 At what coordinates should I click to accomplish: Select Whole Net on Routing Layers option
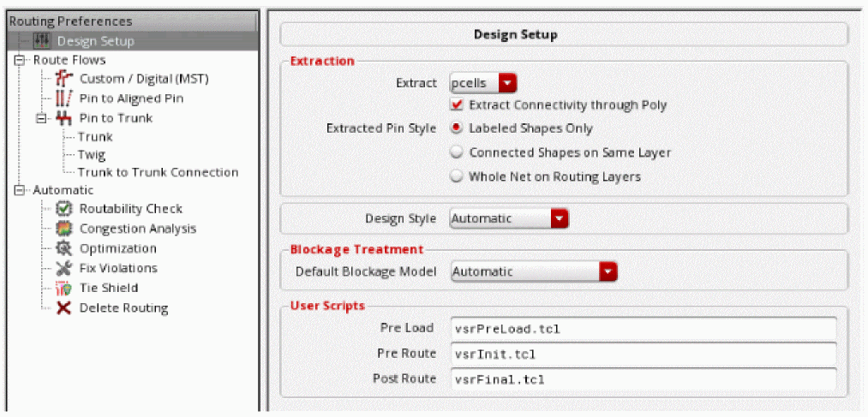tap(458, 176)
